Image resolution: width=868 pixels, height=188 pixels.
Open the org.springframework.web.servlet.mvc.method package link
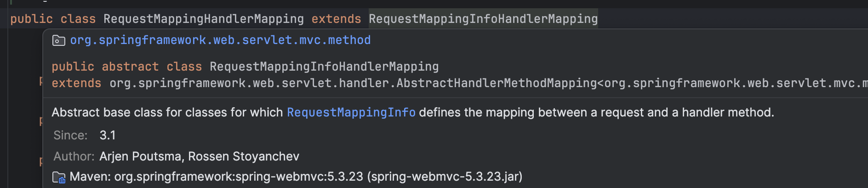220,40
